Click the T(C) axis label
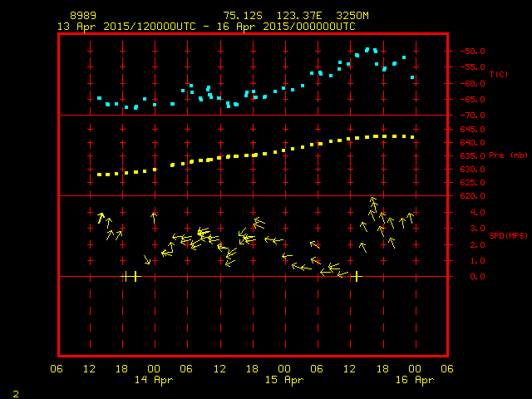 [499, 74]
